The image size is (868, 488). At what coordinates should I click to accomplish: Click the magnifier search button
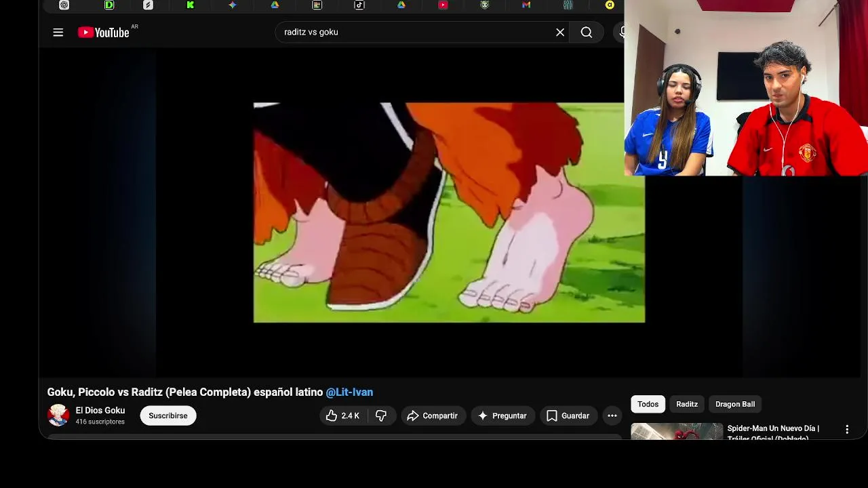tap(587, 33)
